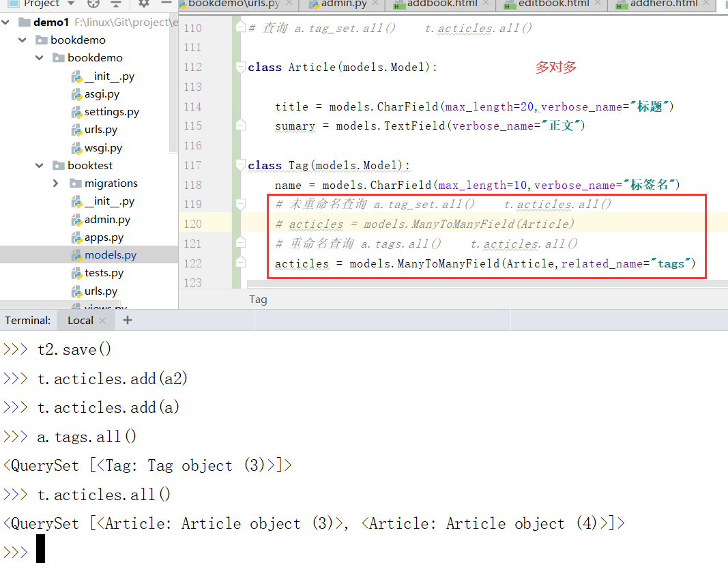Open asgi.py from the project tree
The image size is (728, 569).
[x=102, y=94]
